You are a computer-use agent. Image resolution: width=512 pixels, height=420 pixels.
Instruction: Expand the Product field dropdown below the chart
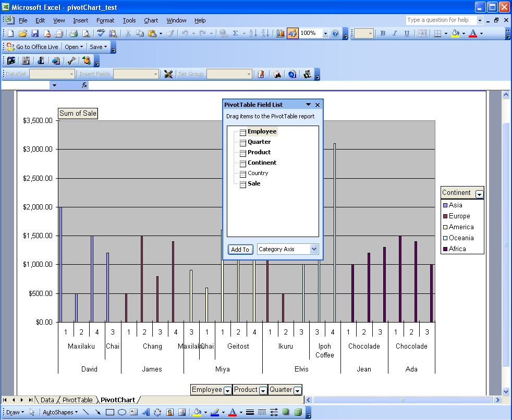point(263,389)
